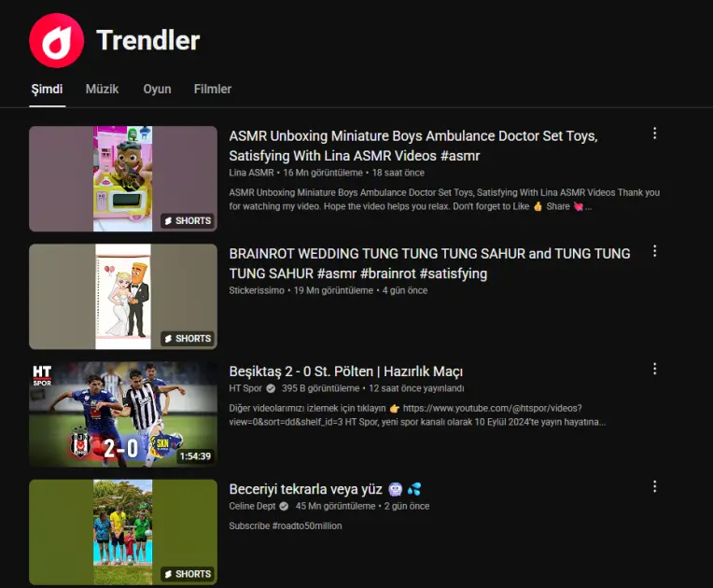Screen dimensions: 713x588
Task: Switch to the Oyun tab
Action: pyautogui.click(x=157, y=89)
